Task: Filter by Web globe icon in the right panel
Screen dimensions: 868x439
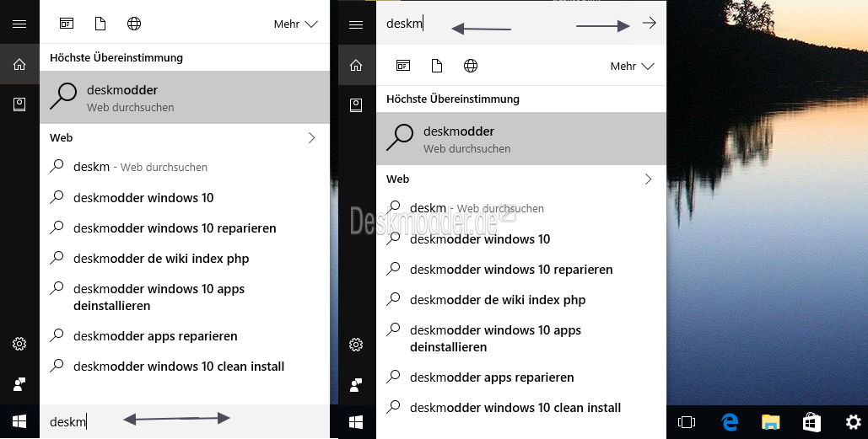Action: [x=471, y=66]
